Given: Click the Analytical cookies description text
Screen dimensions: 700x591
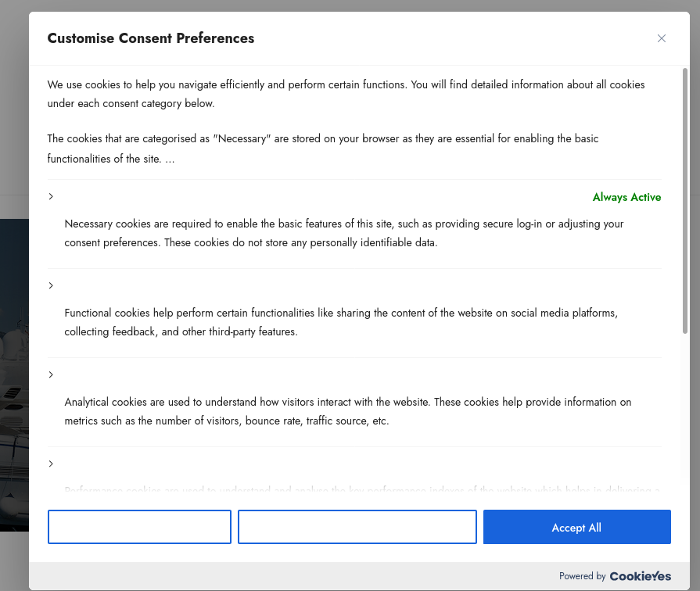Looking at the screenshot, I should (347, 411).
